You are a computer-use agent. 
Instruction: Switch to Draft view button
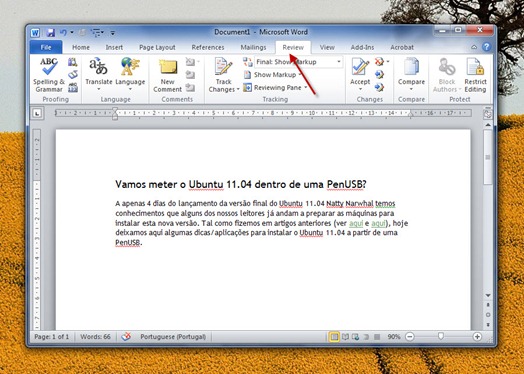pos(377,337)
